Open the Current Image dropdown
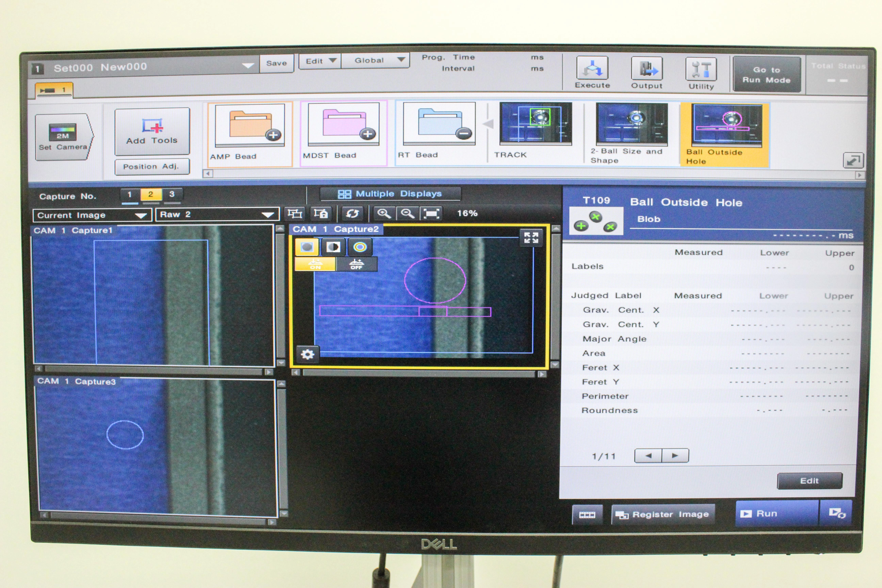The width and height of the screenshot is (882, 588). 92,215
